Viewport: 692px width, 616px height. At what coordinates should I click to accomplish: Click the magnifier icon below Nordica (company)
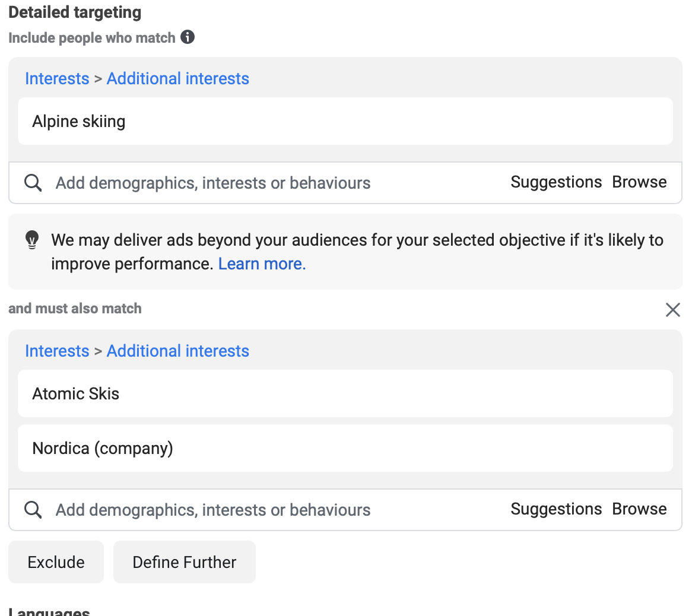pyautogui.click(x=33, y=510)
